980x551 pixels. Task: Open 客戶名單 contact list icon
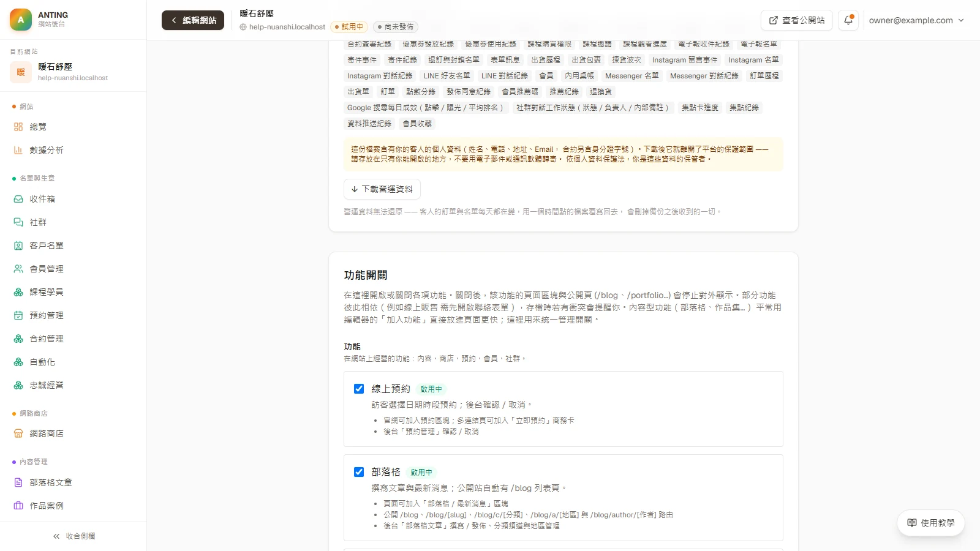click(x=18, y=246)
